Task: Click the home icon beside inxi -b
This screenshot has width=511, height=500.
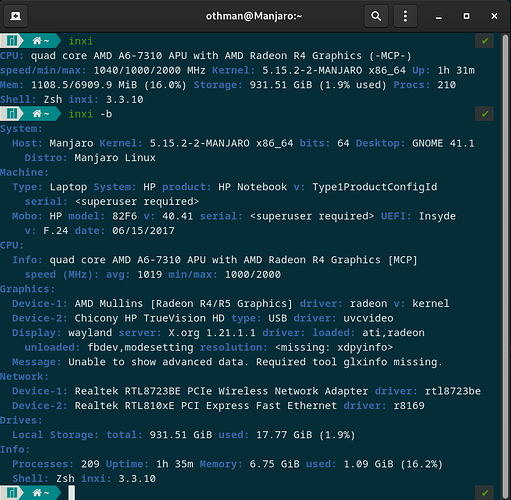Action: click(x=37, y=114)
